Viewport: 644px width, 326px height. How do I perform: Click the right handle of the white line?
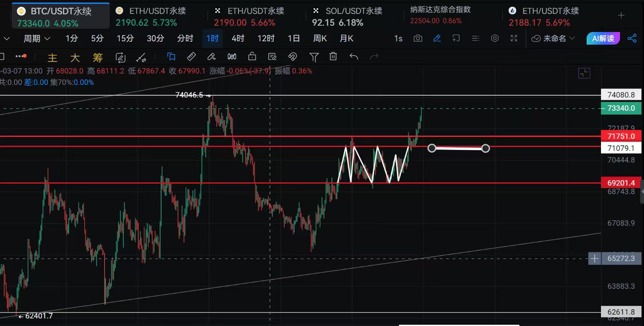(x=485, y=148)
